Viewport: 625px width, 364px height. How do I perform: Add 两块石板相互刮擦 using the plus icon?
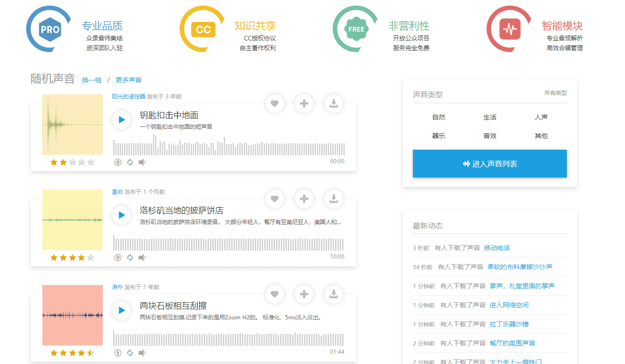pos(304,294)
